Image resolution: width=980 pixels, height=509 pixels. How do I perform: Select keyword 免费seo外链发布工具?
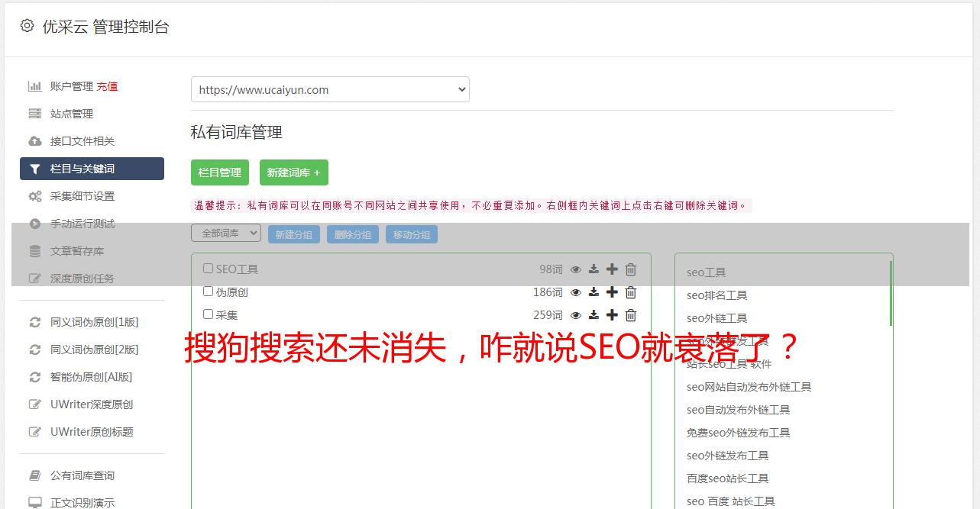pyautogui.click(x=738, y=433)
